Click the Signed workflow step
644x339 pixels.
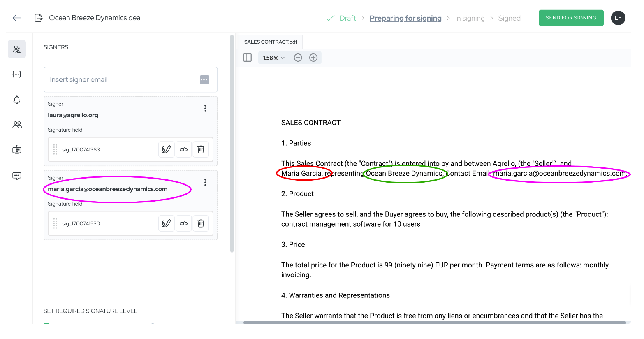(x=509, y=18)
